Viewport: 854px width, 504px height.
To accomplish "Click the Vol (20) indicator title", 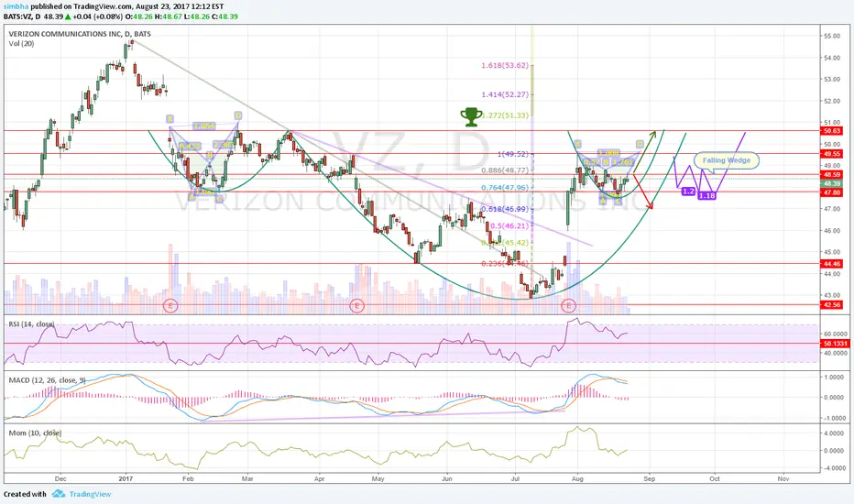I will [21, 44].
